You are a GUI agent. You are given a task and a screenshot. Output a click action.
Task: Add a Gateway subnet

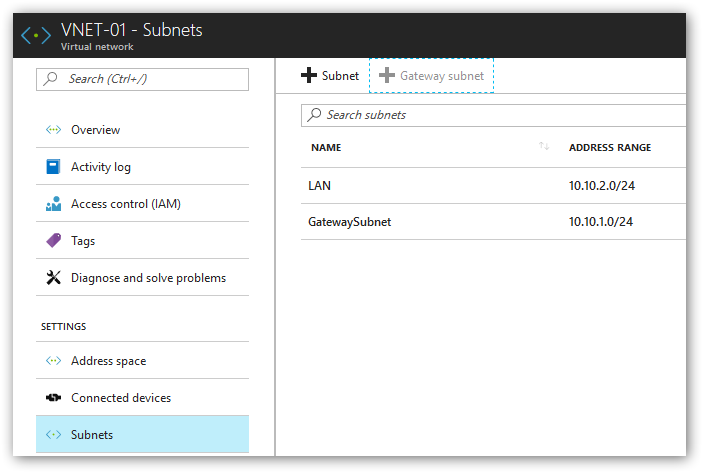431,76
